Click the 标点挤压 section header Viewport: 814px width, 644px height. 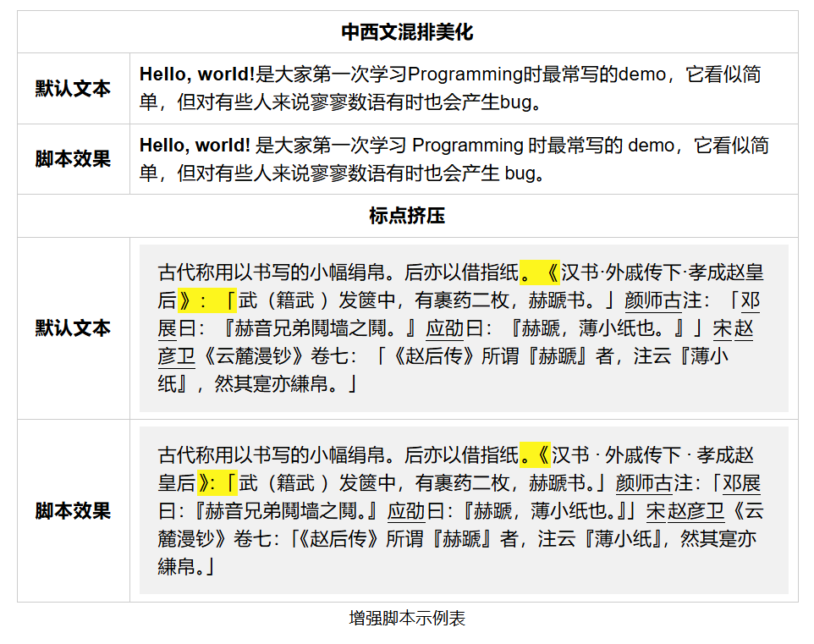click(407, 216)
